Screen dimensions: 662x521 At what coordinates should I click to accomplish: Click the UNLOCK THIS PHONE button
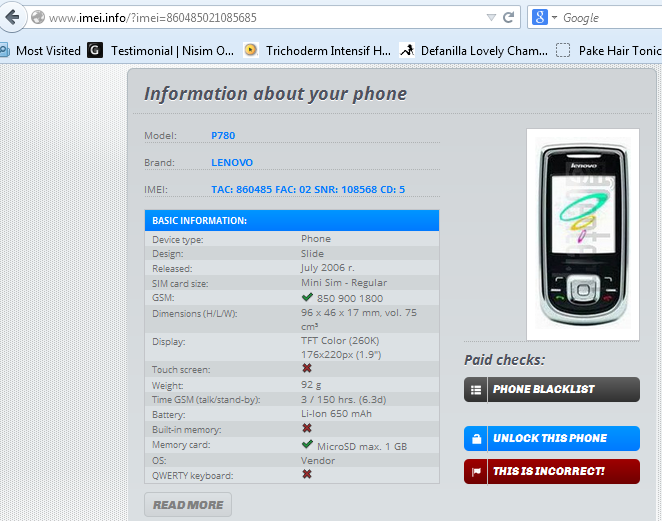[552, 439]
